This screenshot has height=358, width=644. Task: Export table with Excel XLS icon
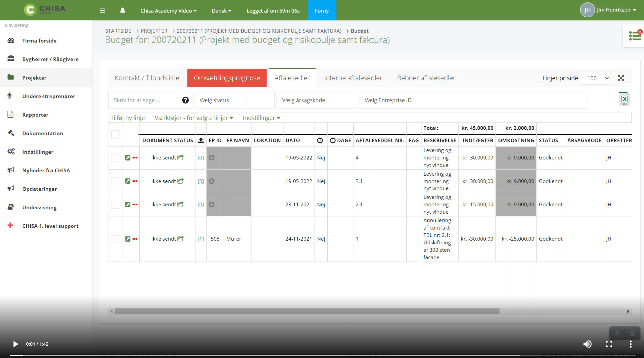coord(624,99)
